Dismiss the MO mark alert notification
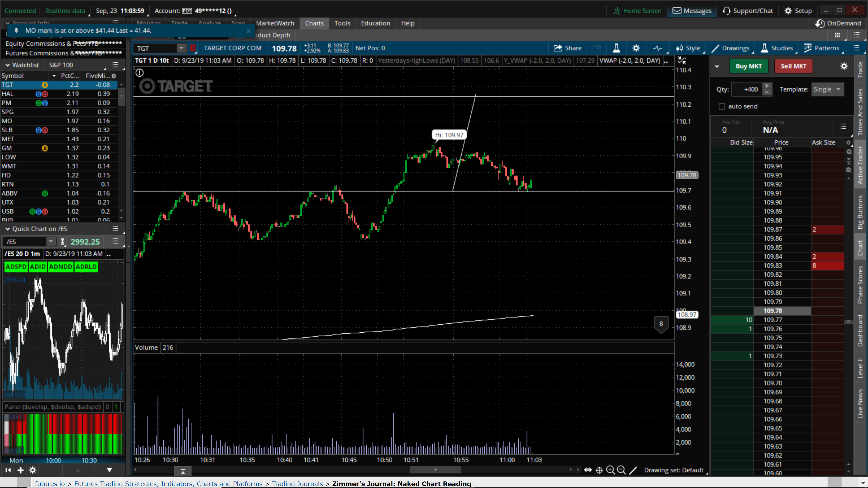The image size is (868, 488). click(248, 31)
